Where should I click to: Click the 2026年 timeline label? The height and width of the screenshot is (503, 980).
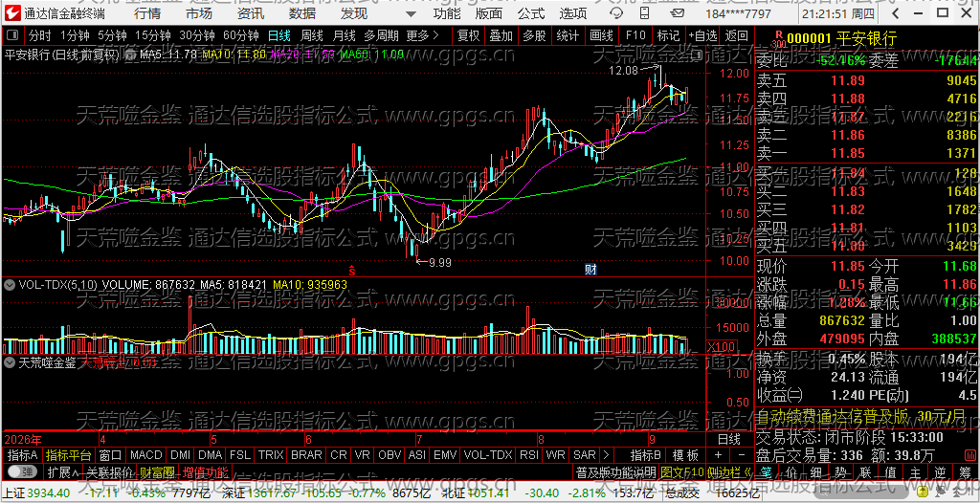pos(23,438)
